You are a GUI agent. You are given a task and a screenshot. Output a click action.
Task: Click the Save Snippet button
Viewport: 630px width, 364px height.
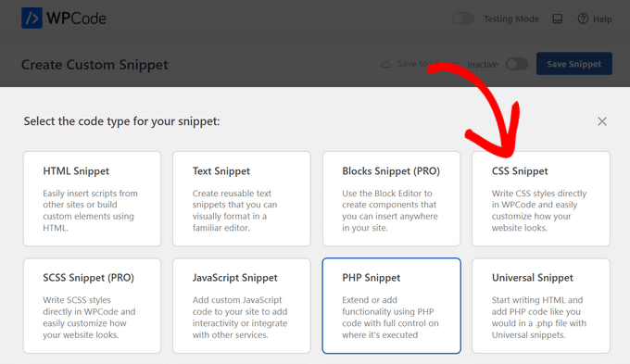coord(574,64)
